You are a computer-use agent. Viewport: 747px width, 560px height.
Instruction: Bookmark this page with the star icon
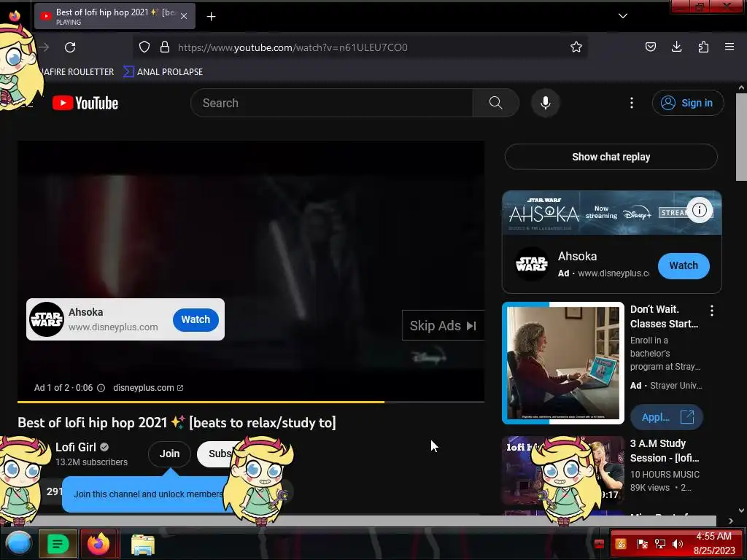576,47
